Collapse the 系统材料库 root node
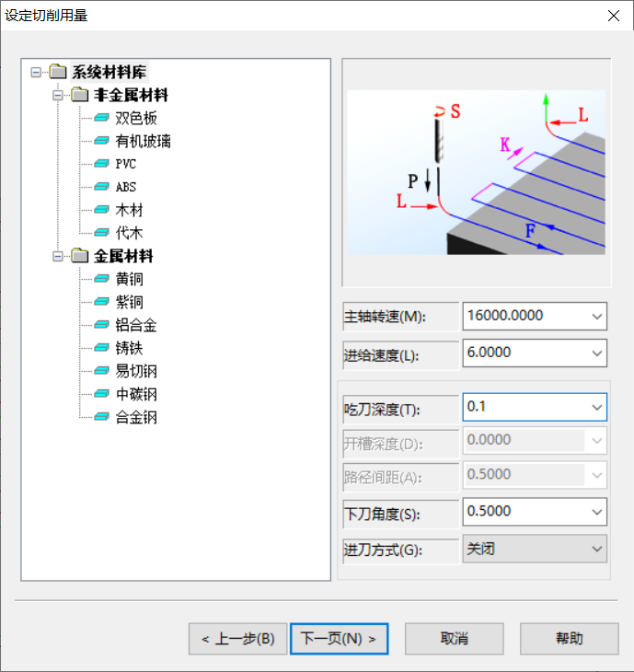634x672 pixels. point(36,72)
